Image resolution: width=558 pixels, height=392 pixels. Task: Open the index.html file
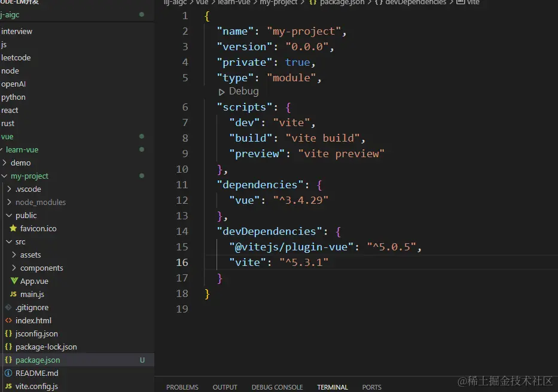pyautogui.click(x=33, y=320)
